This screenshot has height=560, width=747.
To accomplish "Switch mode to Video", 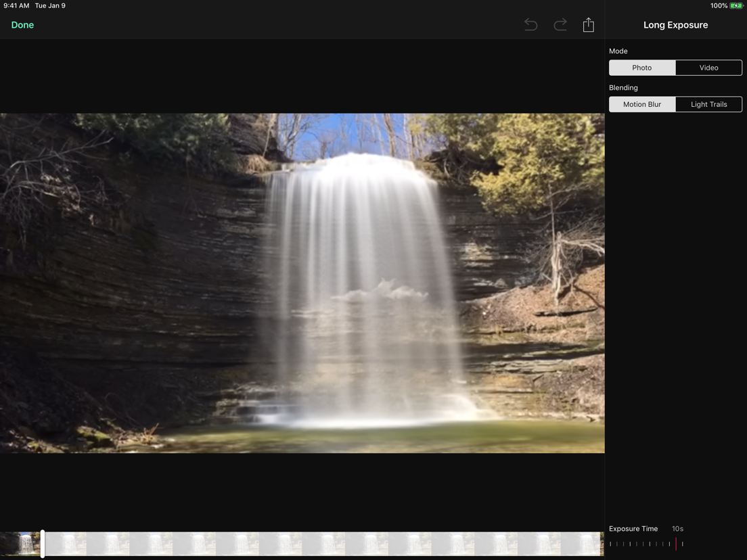I will click(x=709, y=68).
